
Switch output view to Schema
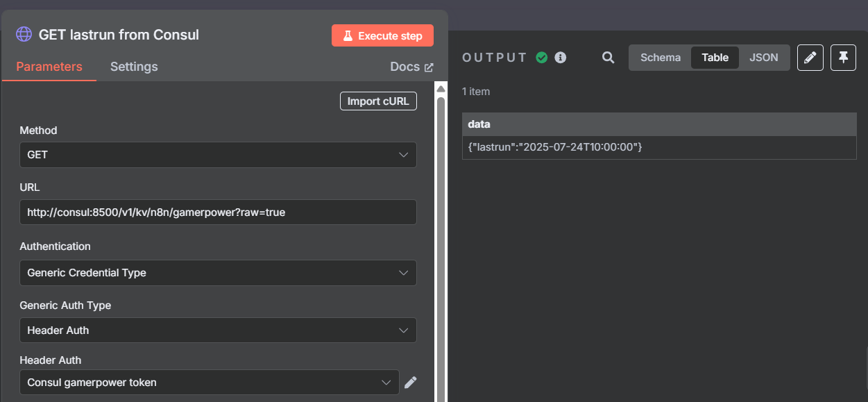[x=660, y=58]
